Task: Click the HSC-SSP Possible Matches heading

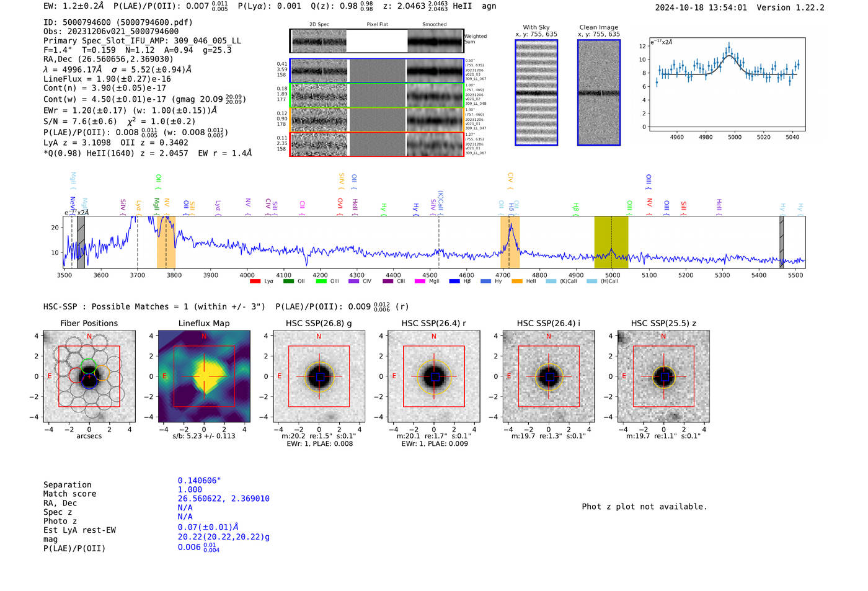Action: (x=154, y=306)
